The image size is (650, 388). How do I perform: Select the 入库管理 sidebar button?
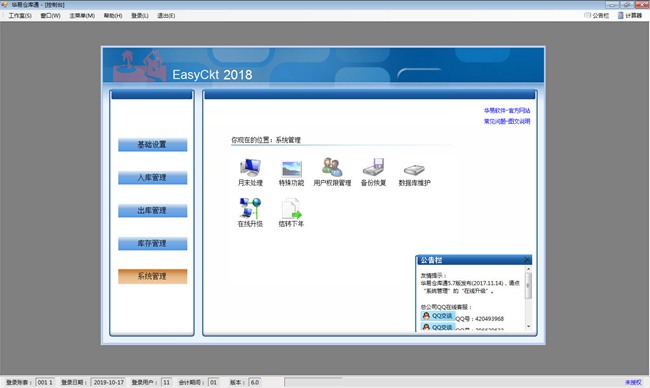coord(152,177)
